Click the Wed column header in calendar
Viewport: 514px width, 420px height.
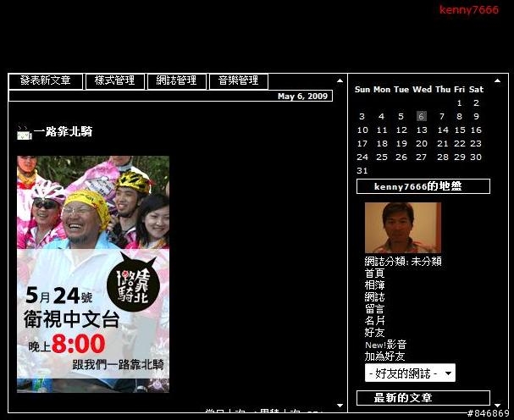pos(423,89)
